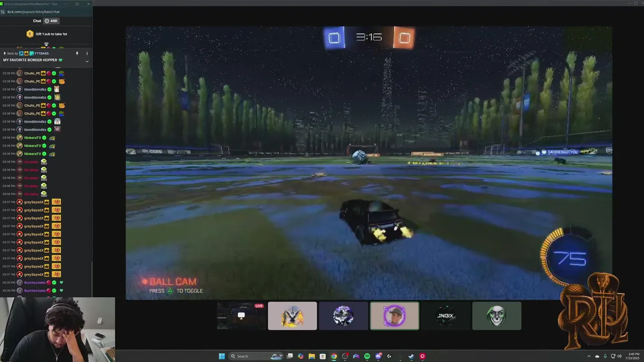Open the Steam taskbar icon
This screenshot has height=362, width=644.
(411, 356)
